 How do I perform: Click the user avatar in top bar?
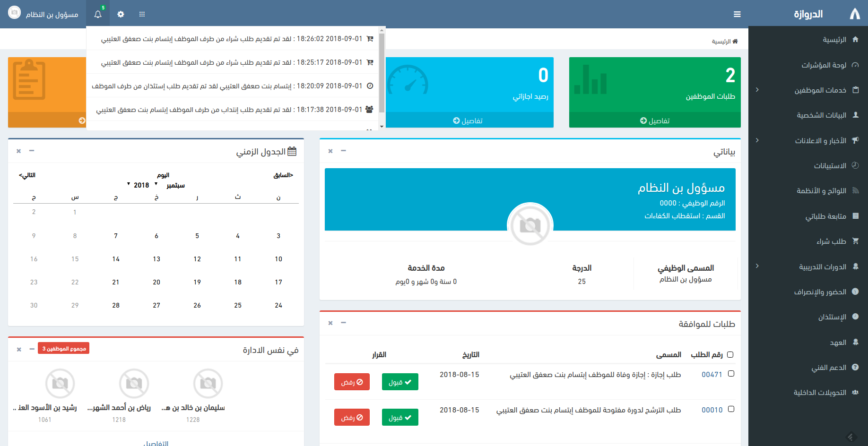coord(15,13)
